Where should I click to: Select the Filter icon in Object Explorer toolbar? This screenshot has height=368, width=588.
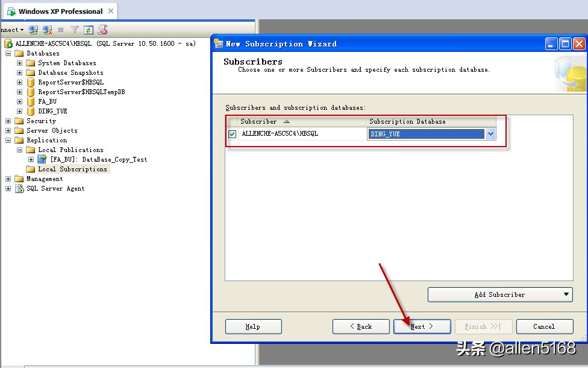74,29
